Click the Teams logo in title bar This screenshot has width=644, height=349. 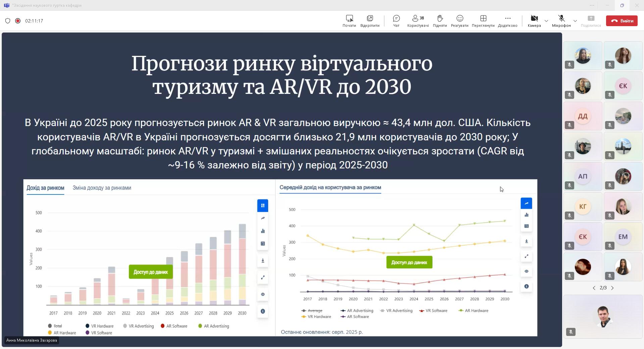pos(6,5)
